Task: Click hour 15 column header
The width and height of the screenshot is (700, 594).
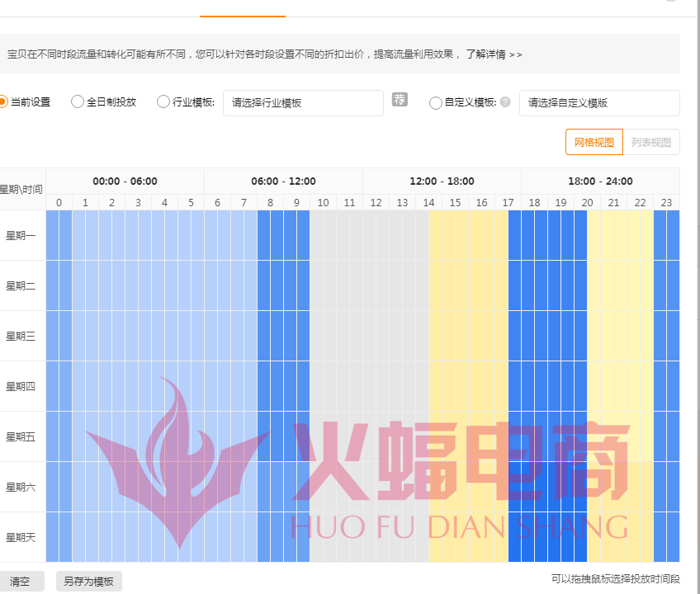Action: pos(456,203)
